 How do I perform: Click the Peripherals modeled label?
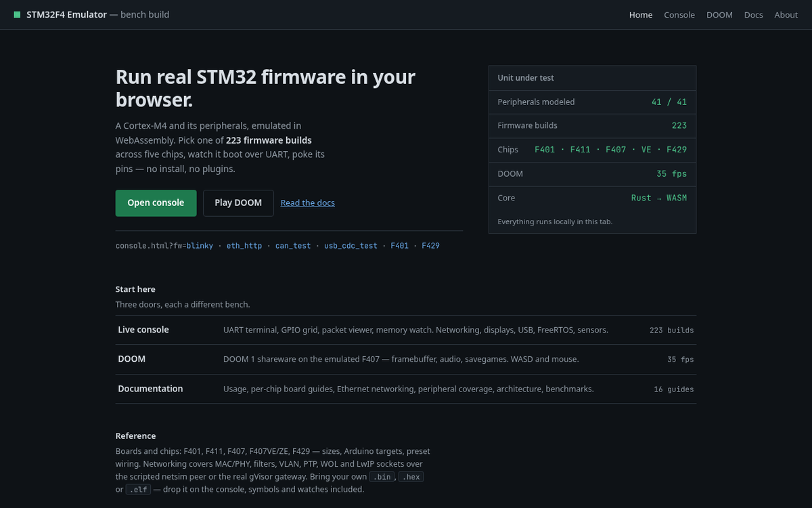click(x=536, y=102)
